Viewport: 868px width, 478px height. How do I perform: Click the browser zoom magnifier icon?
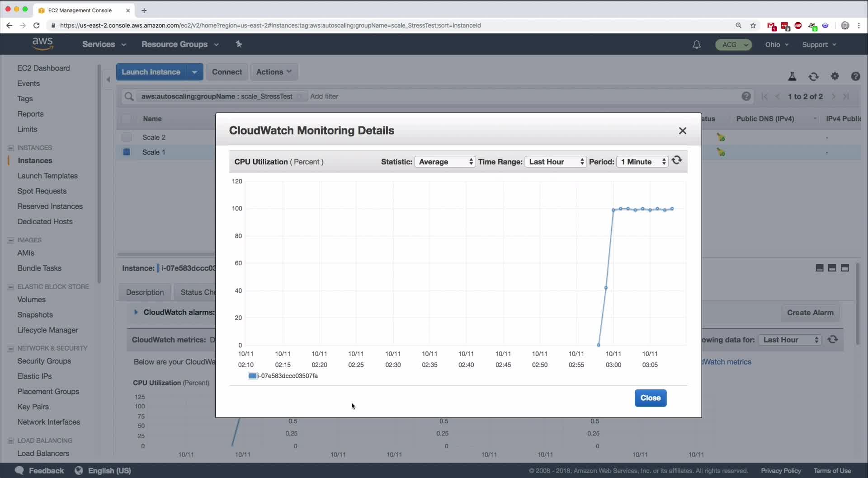tap(738, 25)
